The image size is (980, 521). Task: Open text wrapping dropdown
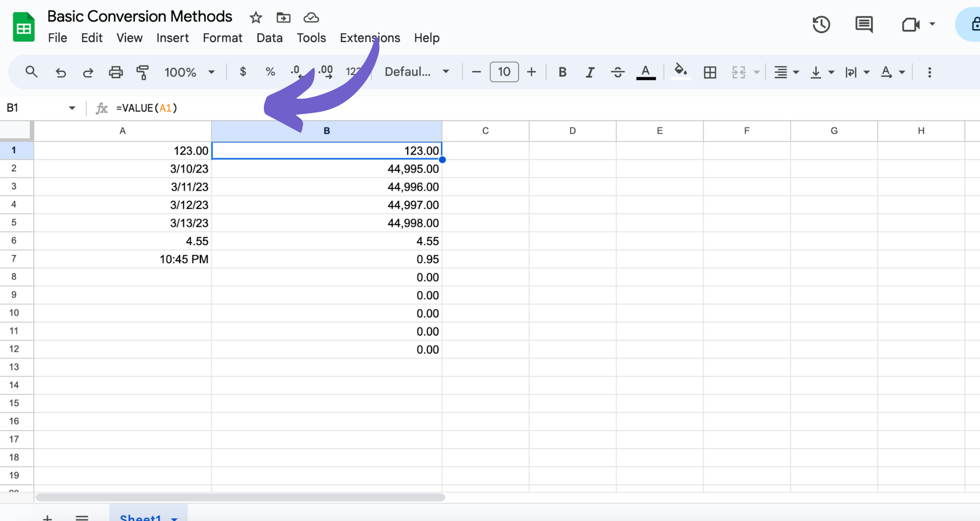[x=857, y=72]
